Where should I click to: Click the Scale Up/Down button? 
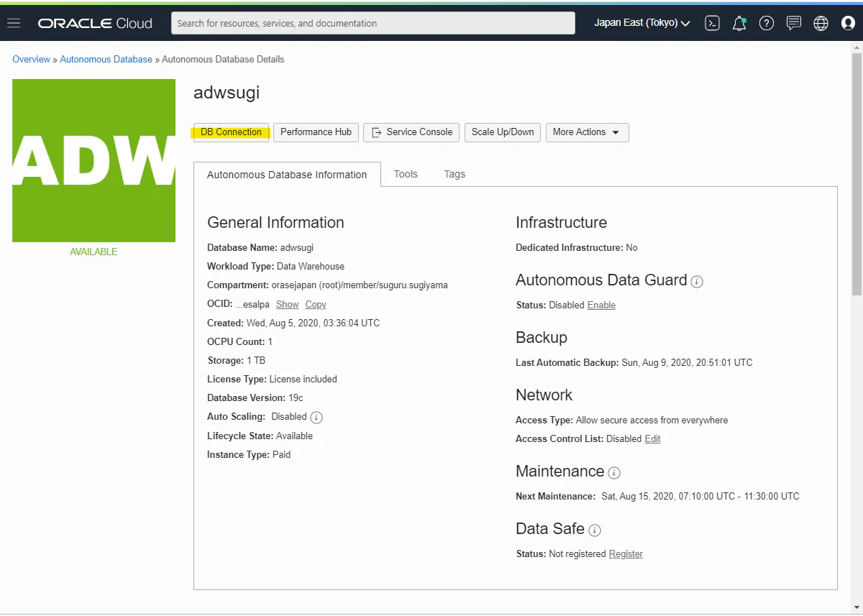point(503,132)
